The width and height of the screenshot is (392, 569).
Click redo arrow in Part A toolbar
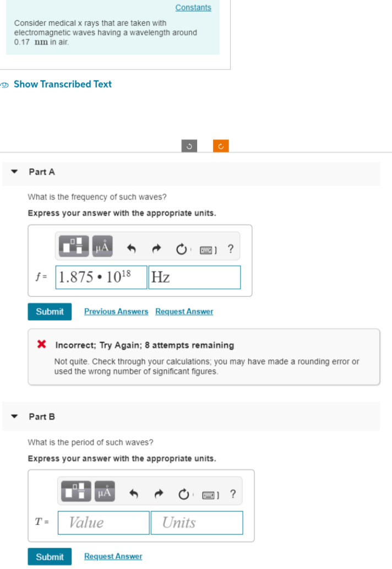tap(157, 248)
